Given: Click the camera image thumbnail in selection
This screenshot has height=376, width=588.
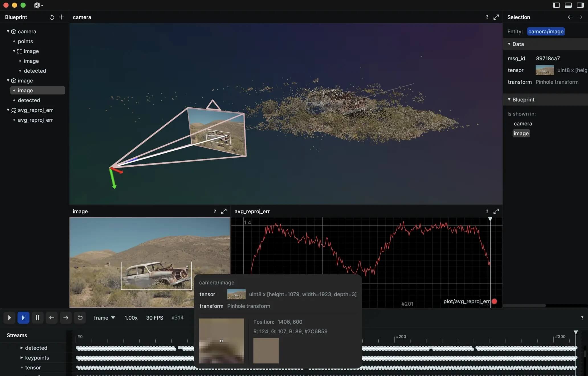Looking at the screenshot, I should pyautogui.click(x=544, y=70).
